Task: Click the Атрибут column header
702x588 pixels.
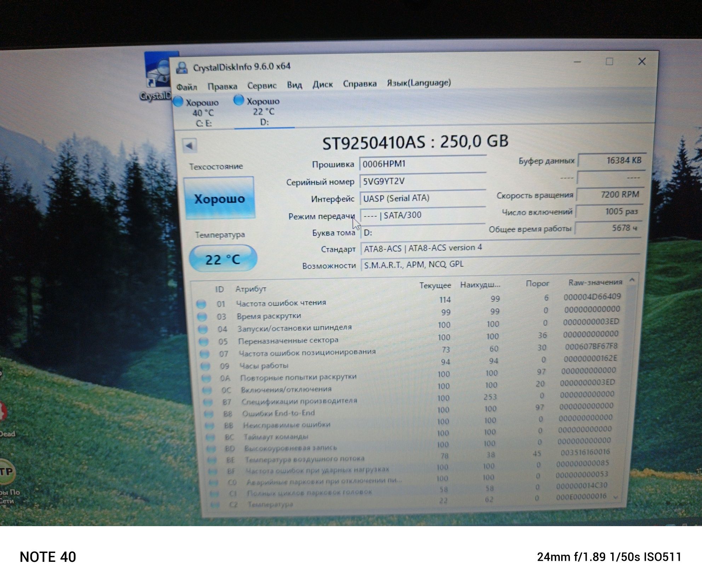Action: 251,289
